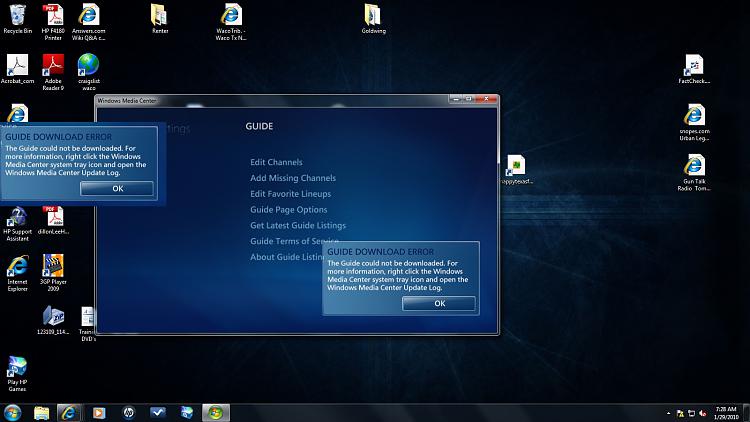Image resolution: width=750 pixels, height=422 pixels.
Task: Click the Show Desktop strip beside clock
Action: point(746,413)
